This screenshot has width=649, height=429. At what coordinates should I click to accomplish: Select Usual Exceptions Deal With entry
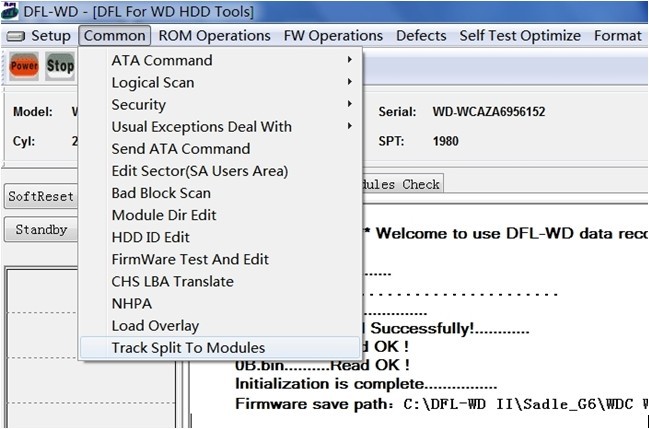pyautogui.click(x=220, y=126)
